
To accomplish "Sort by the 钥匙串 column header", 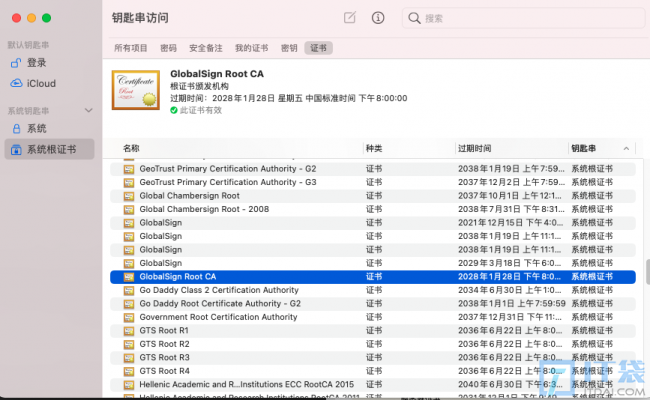I will pos(583,148).
